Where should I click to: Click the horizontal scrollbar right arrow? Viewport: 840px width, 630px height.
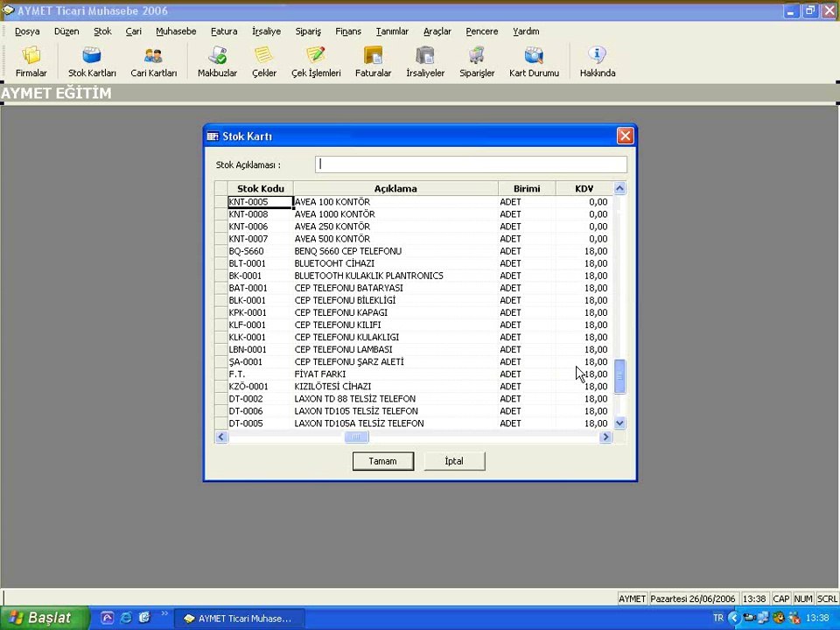tap(605, 437)
